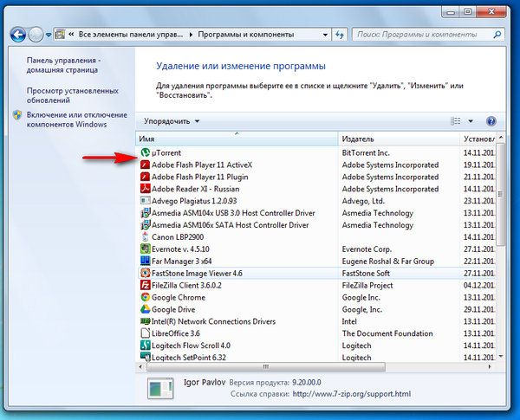Select the µTorrent program icon
Screen dimensions: 520x420
[x=145, y=152]
